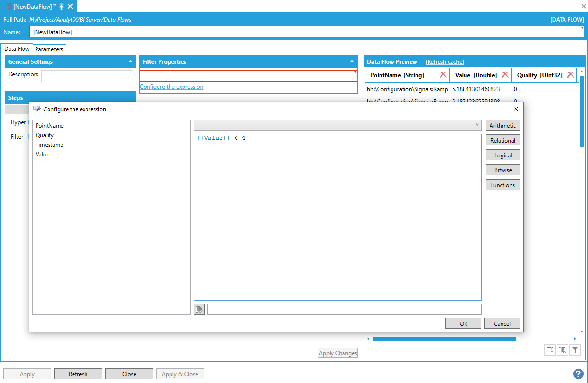Click the pop-out arrow on NewDataFlow tab

point(61,6)
